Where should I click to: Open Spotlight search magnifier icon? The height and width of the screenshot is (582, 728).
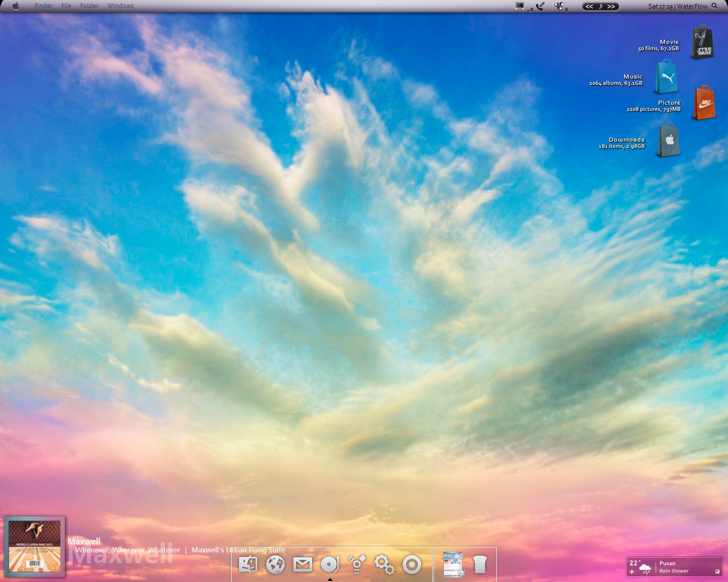715,6
